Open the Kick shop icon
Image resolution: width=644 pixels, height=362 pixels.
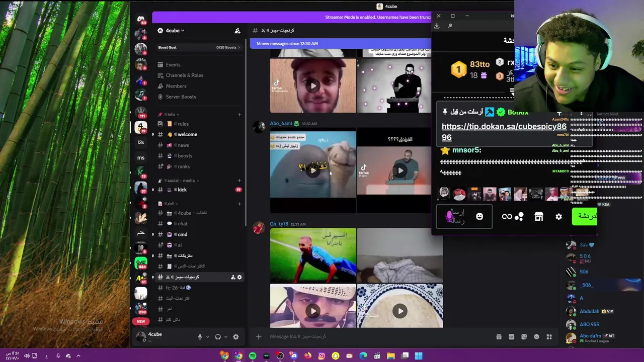pyautogui.click(x=539, y=217)
